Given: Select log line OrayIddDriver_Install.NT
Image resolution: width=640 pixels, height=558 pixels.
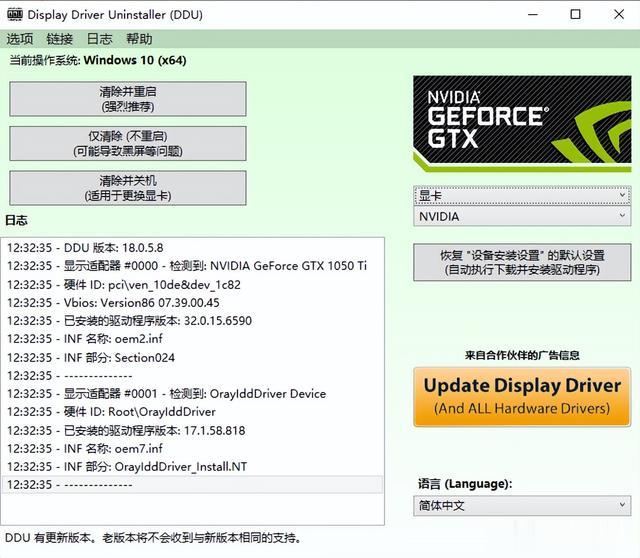Looking at the screenshot, I should (192, 466).
